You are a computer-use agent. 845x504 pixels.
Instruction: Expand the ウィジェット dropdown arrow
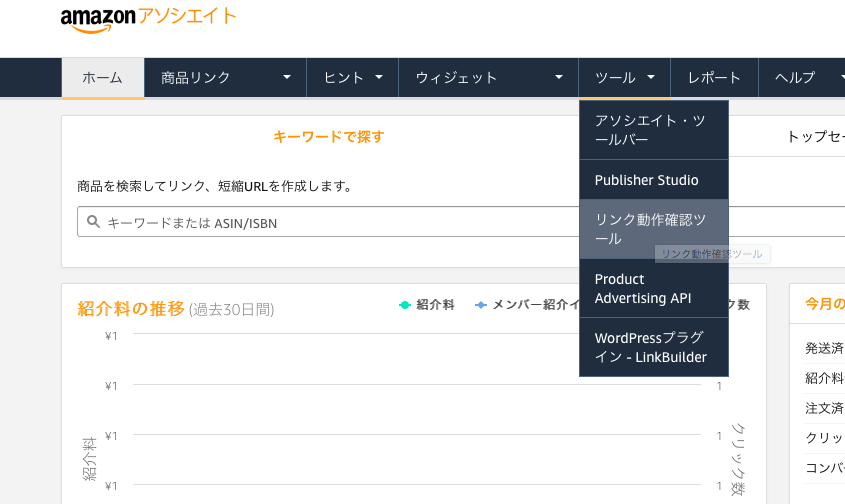(x=559, y=78)
